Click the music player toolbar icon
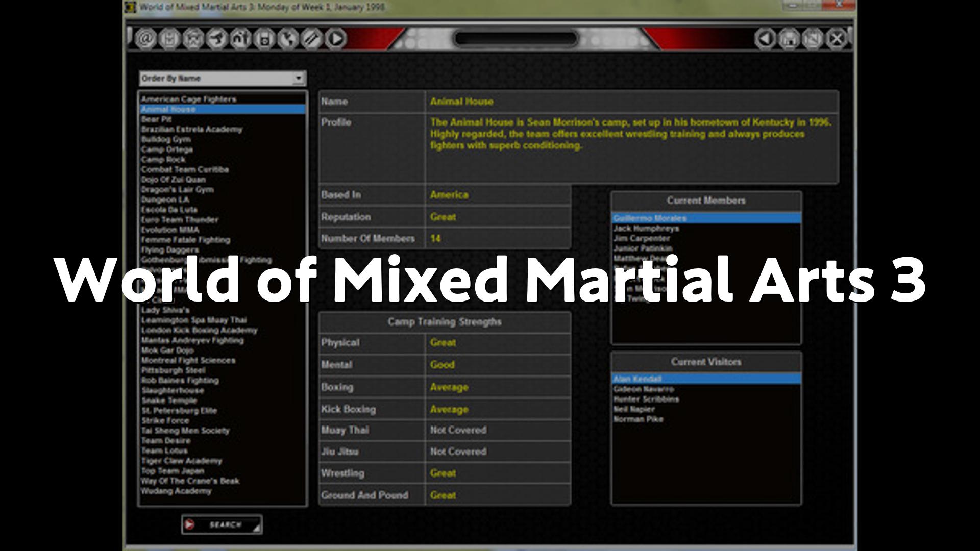This screenshot has width=980, height=551. (264, 39)
